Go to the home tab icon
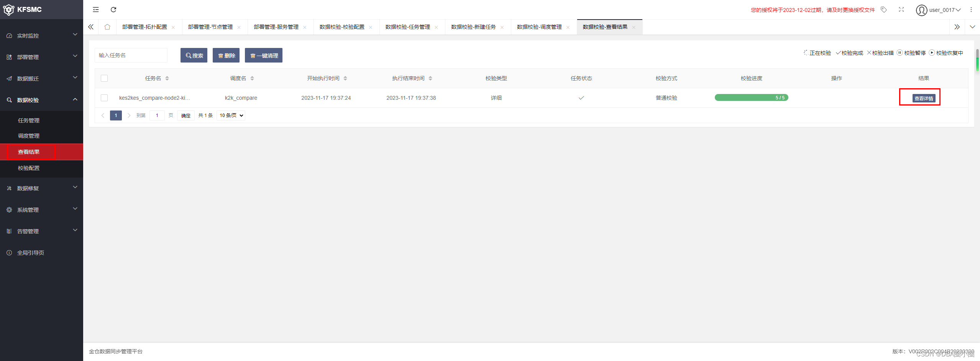 coord(107,27)
